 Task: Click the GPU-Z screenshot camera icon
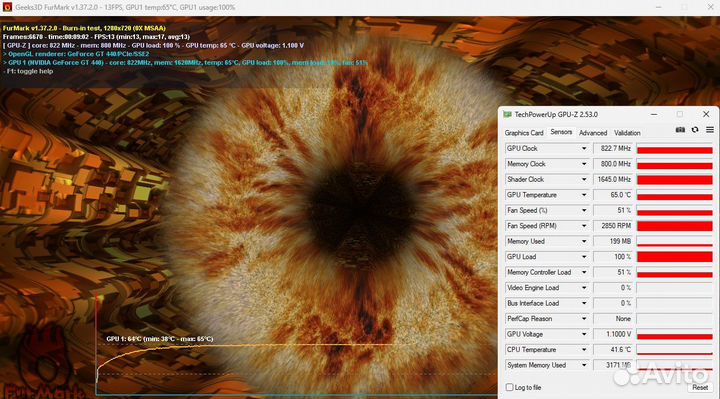point(680,130)
